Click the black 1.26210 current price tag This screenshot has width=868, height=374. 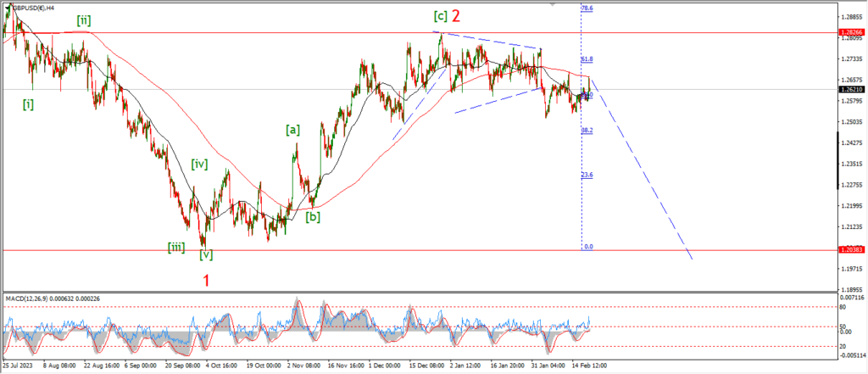[849, 89]
